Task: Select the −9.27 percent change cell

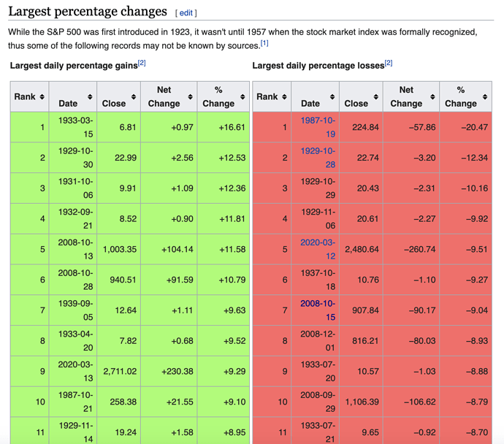Action: tap(466, 280)
